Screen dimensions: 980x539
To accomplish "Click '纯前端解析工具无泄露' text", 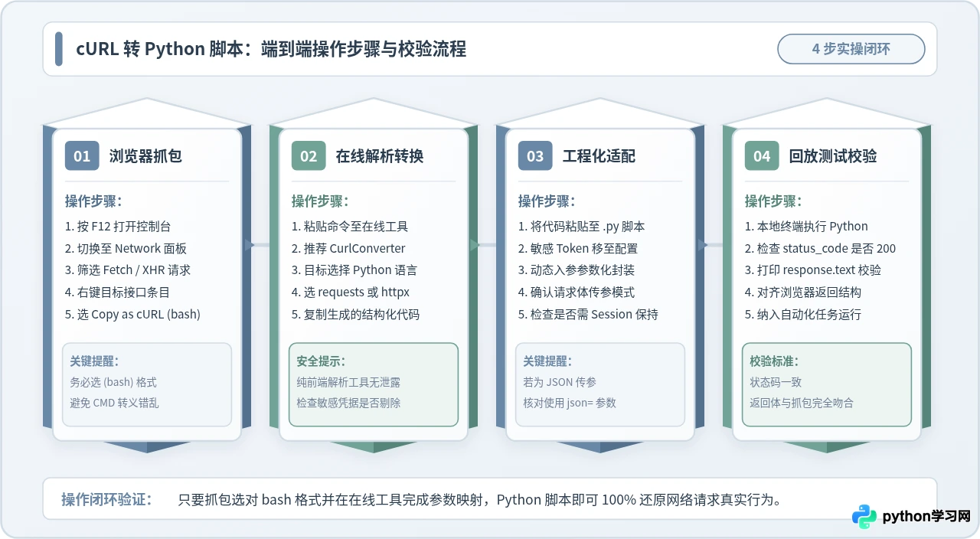I will click(x=348, y=382).
